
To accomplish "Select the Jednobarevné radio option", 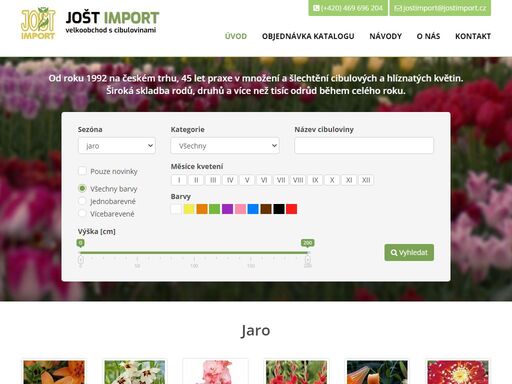I will (x=82, y=201).
